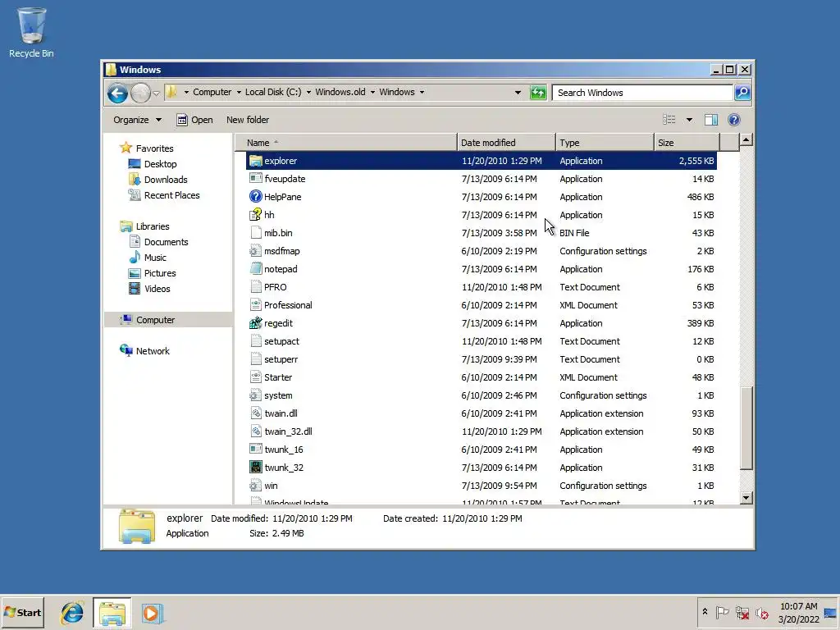Click the Action Center flag tray icon
The image size is (840, 630).
tap(722, 612)
